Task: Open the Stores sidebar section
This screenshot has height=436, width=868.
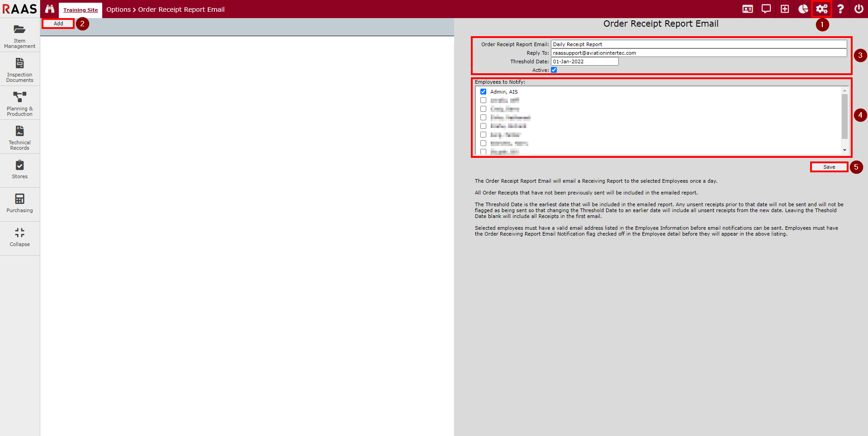Action: (19, 170)
